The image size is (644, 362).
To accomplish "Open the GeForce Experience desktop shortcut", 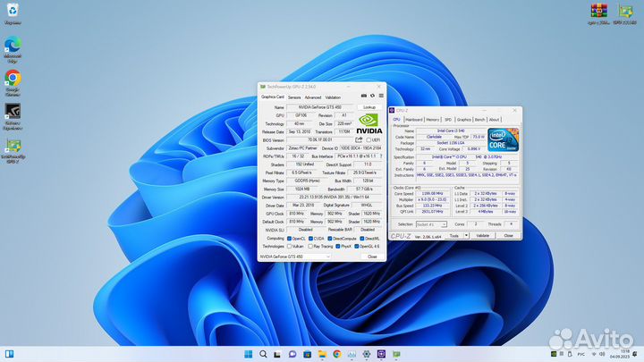I will click(x=13, y=116).
